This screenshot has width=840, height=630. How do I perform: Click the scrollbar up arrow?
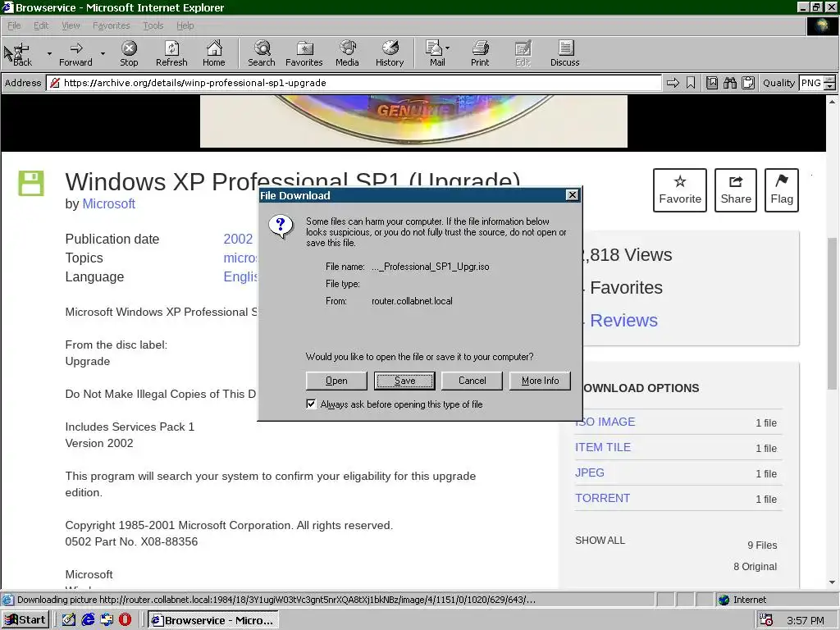coord(832,101)
